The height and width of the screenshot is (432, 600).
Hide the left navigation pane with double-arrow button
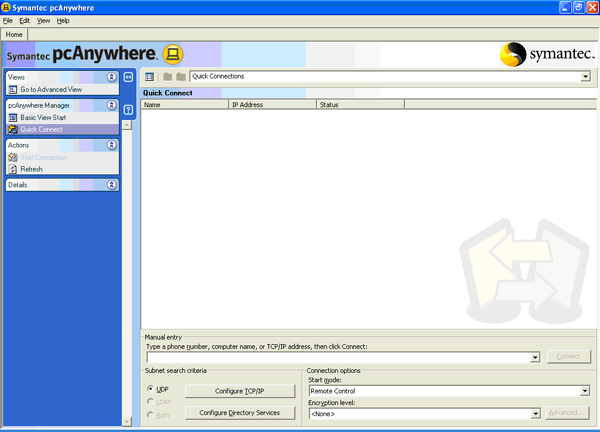(x=128, y=77)
